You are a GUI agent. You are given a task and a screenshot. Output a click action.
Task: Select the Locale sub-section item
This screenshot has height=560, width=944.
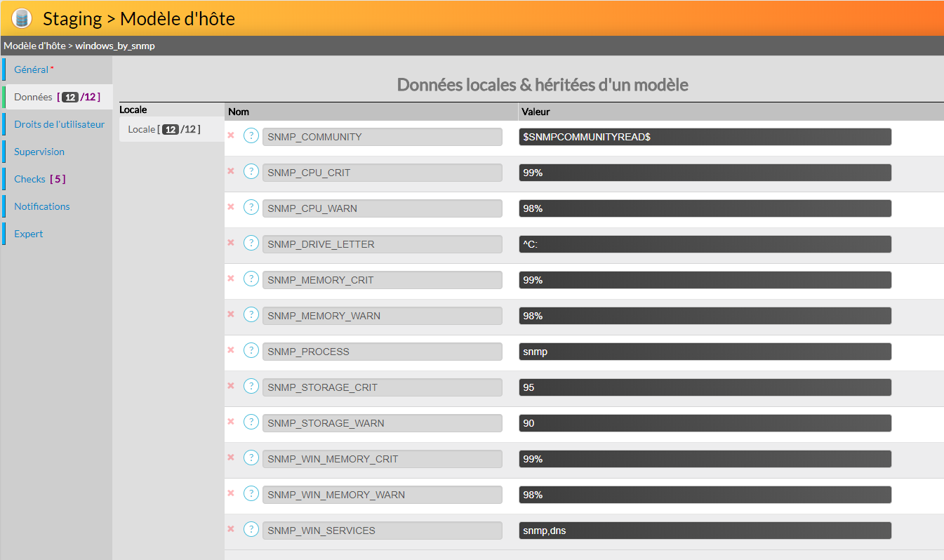click(x=164, y=129)
